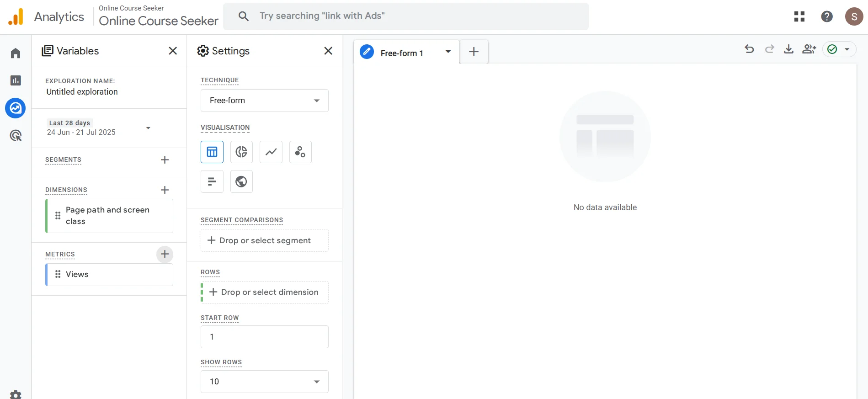Open the Advertising section in sidebar
The image size is (868, 399).
(x=16, y=136)
